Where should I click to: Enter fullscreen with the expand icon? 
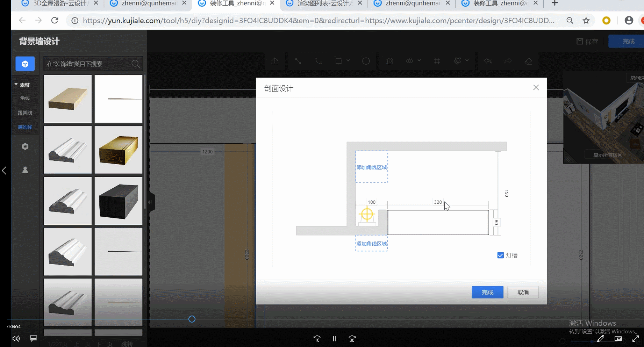click(636, 339)
